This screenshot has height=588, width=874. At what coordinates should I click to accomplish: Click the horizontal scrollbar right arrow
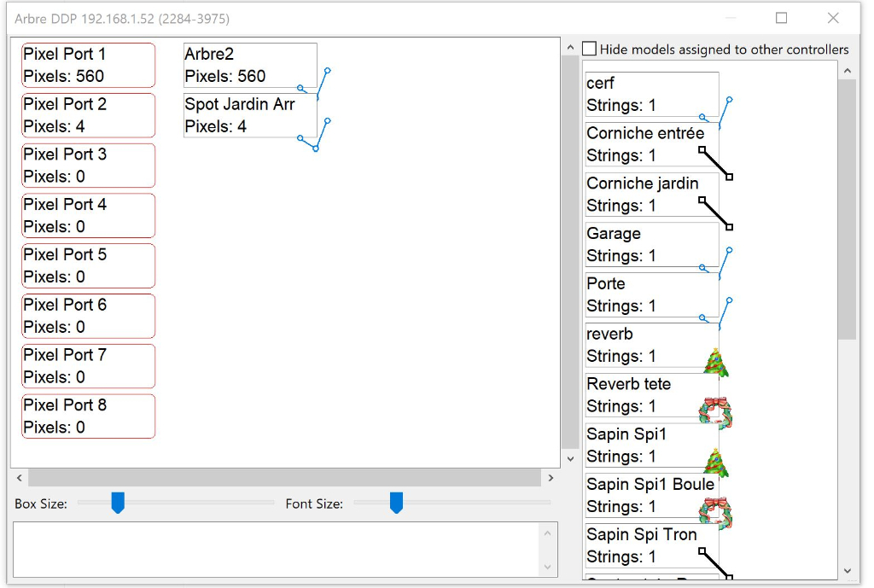pos(551,478)
